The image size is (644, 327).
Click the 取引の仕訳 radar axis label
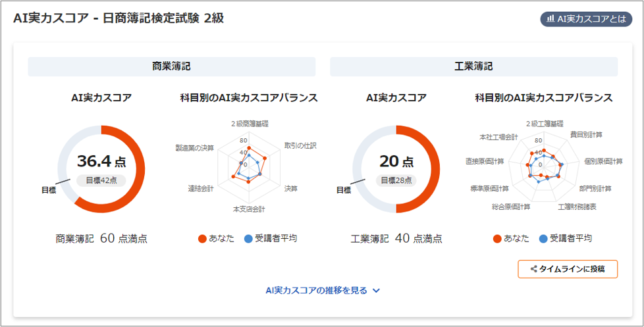pyautogui.click(x=300, y=146)
